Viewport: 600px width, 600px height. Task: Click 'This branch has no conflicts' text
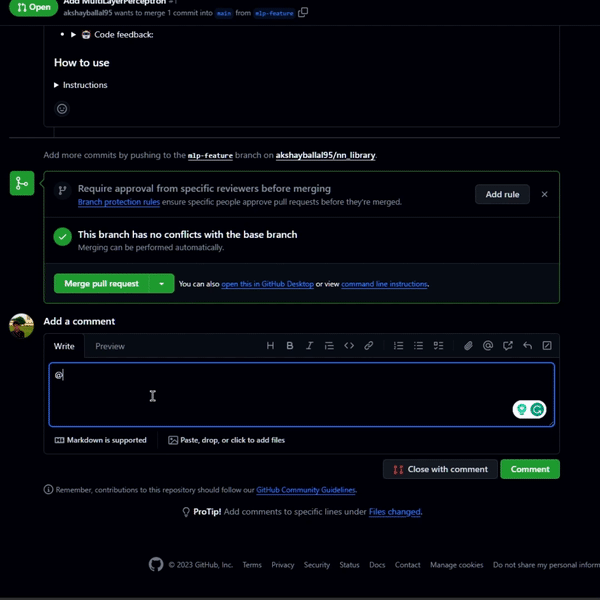click(x=188, y=235)
